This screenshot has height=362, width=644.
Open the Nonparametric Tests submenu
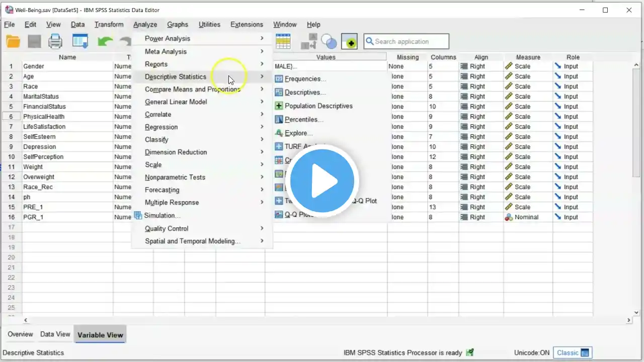click(202, 177)
